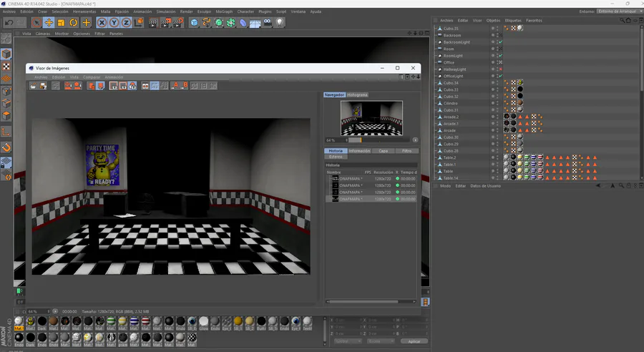The height and width of the screenshot is (352, 644).
Task: Click the coordinate system icon
Action: pos(139,23)
